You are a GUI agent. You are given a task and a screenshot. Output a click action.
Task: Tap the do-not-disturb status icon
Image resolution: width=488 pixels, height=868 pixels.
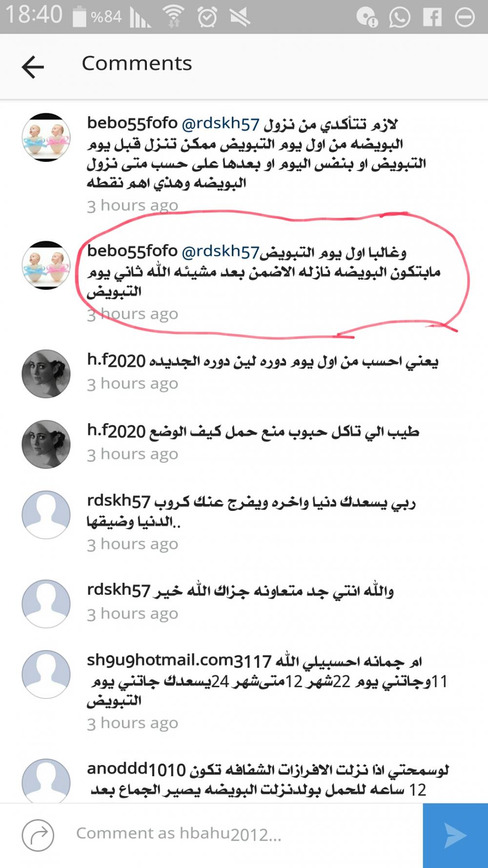coord(465,18)
